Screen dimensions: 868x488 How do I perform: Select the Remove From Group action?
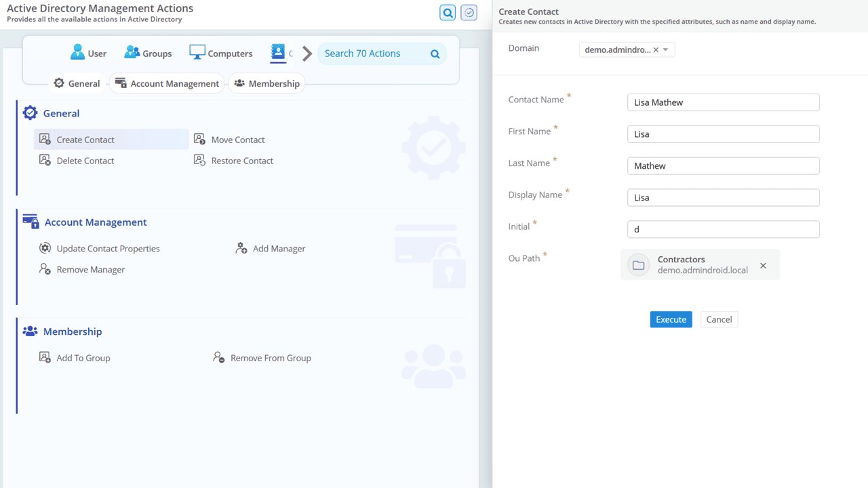270,357
